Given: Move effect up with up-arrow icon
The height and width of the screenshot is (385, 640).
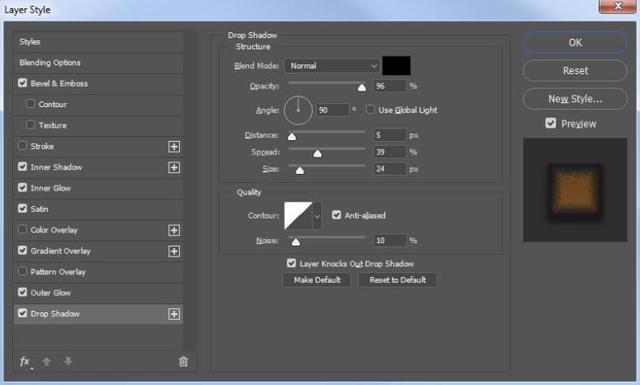Looking at the screenshot, I should [47, 361].
